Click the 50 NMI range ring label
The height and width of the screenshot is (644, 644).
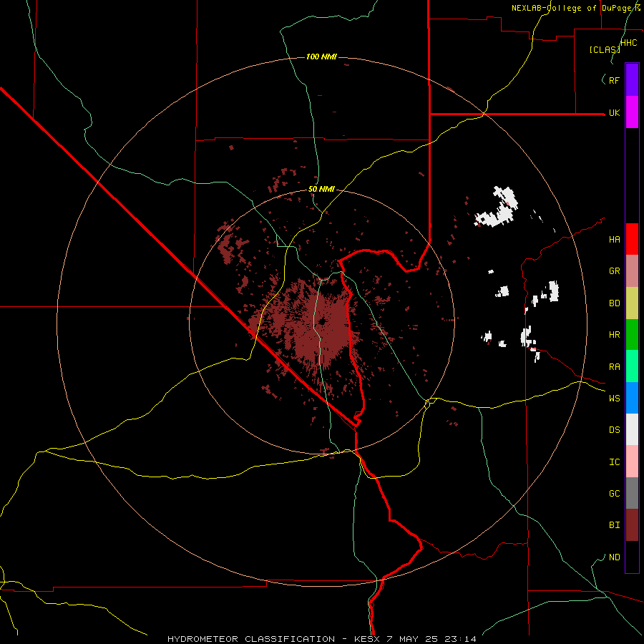tap(321, 190)
